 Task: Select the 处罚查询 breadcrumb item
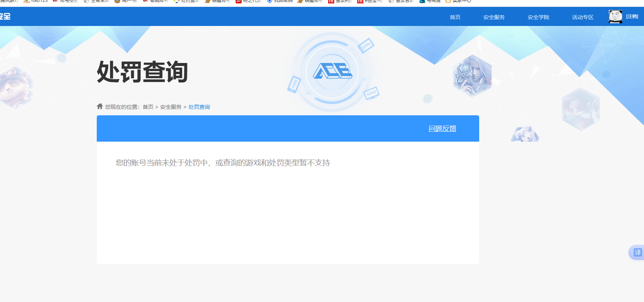(x=199, y=107)
